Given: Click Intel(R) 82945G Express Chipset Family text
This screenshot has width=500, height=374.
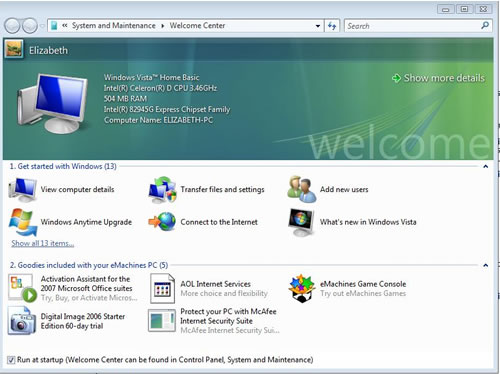Looking at the screenshot, I should (167, 109).
